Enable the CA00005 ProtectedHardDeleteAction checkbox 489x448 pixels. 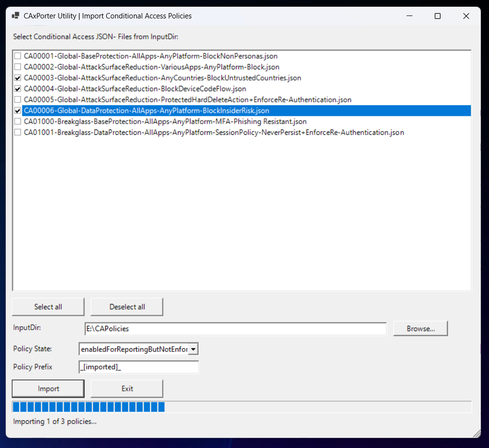(18, 99)
